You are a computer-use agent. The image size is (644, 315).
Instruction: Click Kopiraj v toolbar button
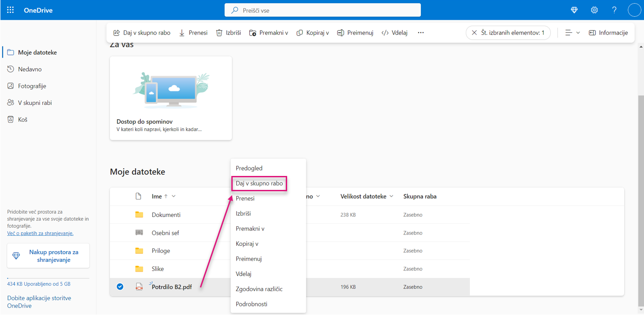[313, 32]
